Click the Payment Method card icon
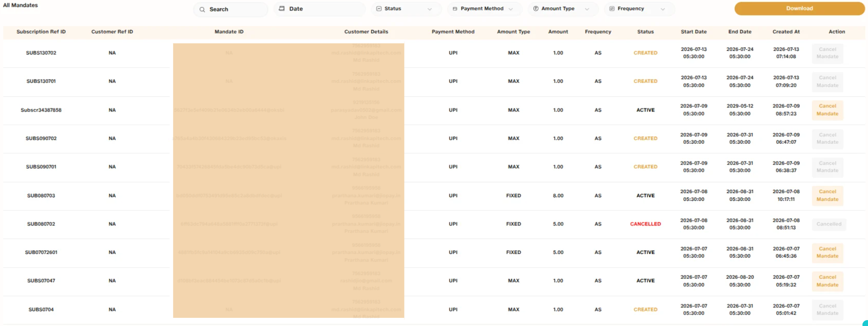868x326 pixels. point(455,9)
